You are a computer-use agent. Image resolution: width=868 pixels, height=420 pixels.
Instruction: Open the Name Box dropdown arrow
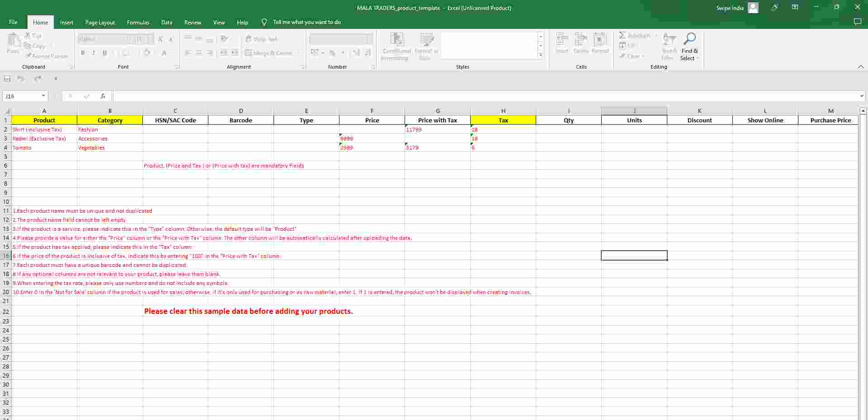point(43,96)
